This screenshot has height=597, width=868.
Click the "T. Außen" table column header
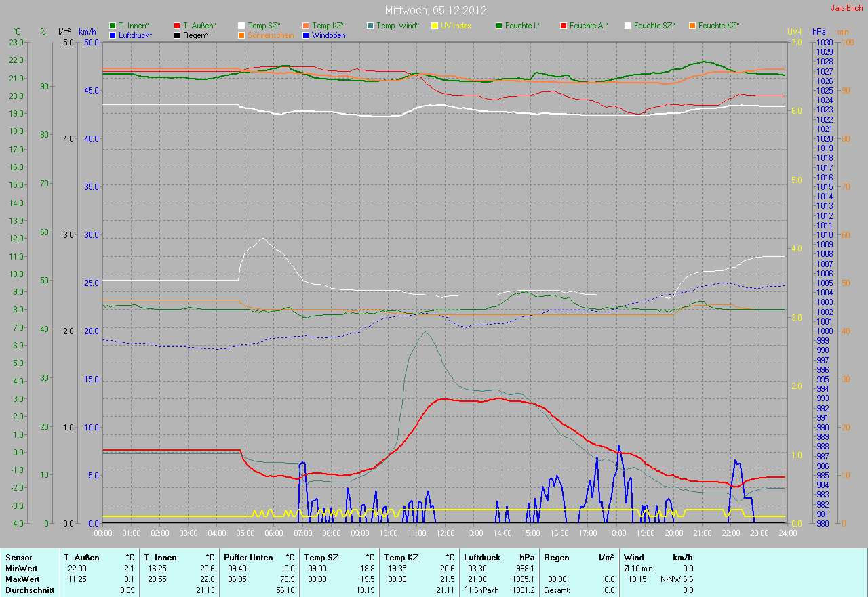pyautogui.click(x=82, y=558)
